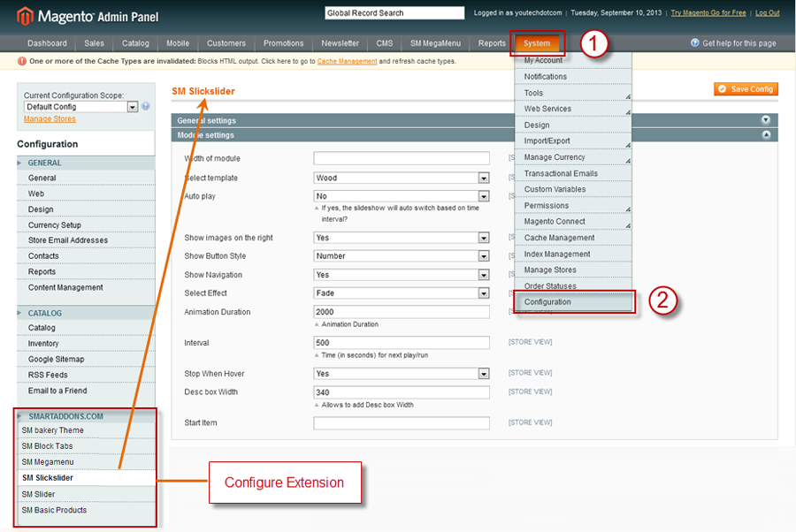Screen dimensions: 796x532
Task: Select Transactional Emails in the System menu
Action: point(574,173)
